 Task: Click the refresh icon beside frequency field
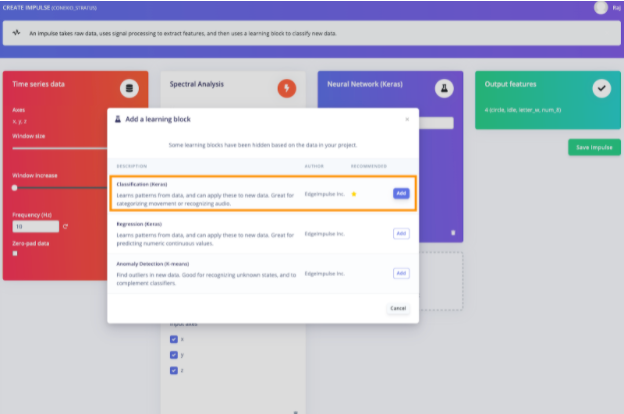coord(65,227)
